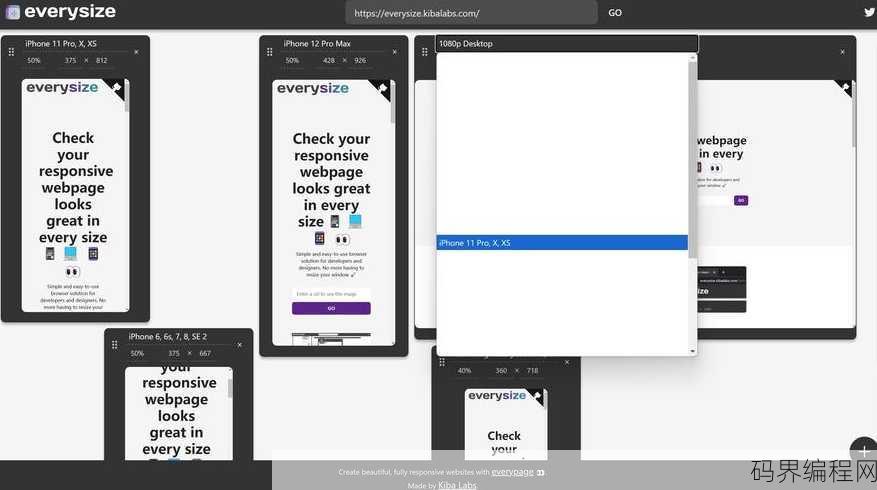Click the 1080p Desktop dropdown field
Image resolution: width=877 pixels, height=490 pixels.
click(x=567, y=44)
